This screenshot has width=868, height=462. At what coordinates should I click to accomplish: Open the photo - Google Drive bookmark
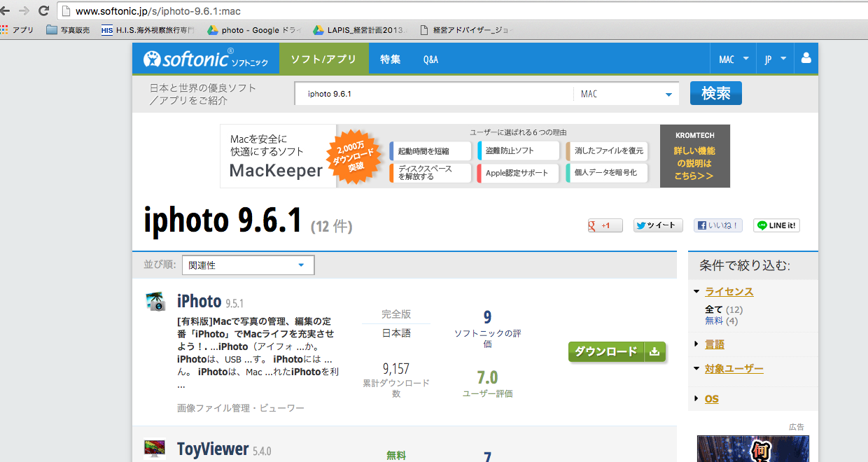pos(254,30)
